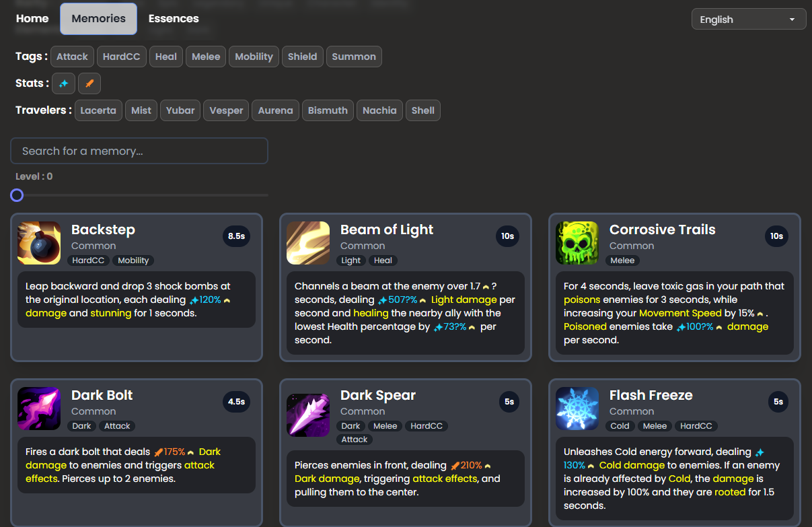
Task: Toggle the Mobility tag filter
Action: tap(254, 57)
